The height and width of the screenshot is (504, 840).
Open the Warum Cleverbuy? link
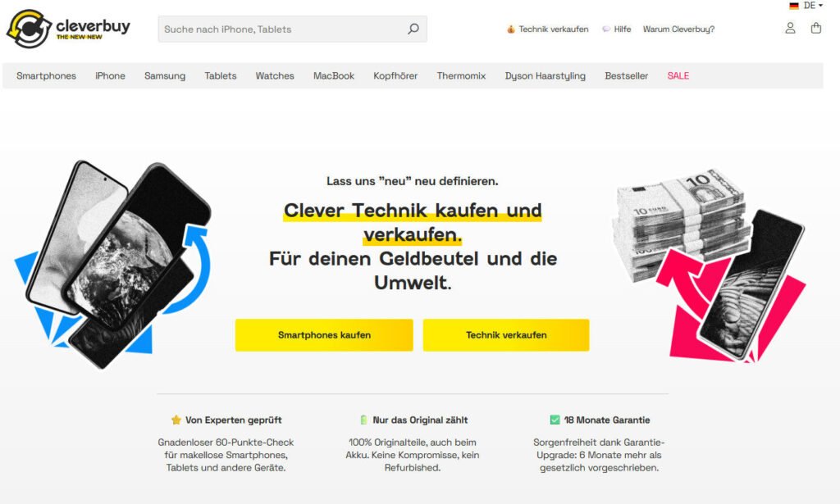point(678,30)
